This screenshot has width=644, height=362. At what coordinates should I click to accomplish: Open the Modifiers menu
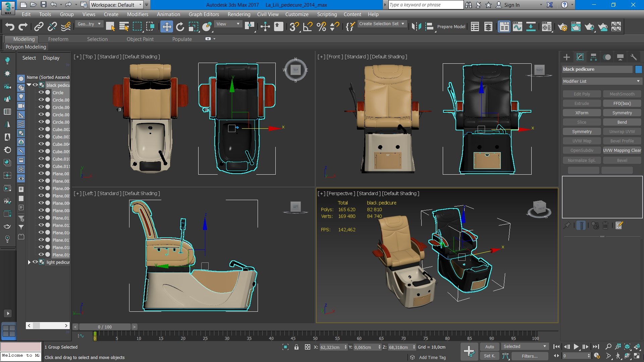(x=138, y=14)
